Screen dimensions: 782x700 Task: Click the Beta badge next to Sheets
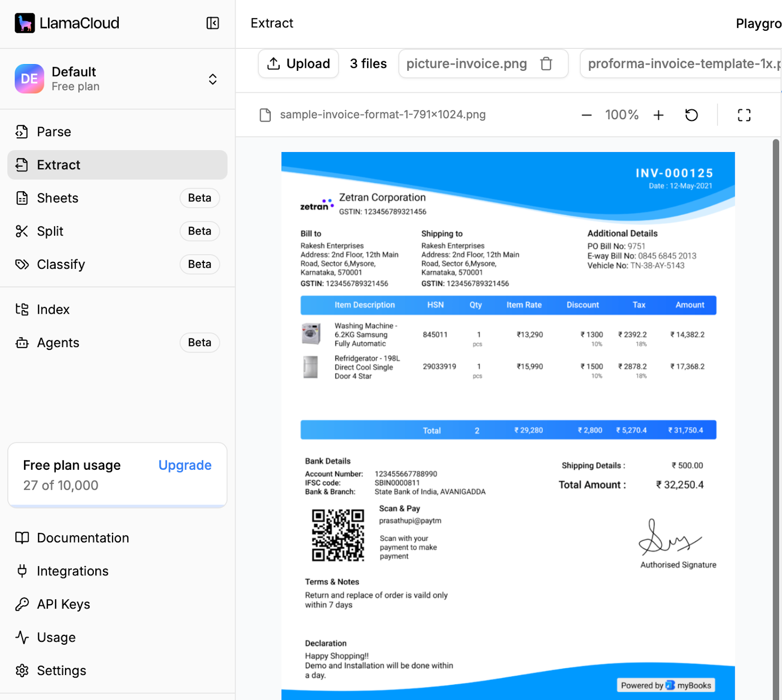199,198
